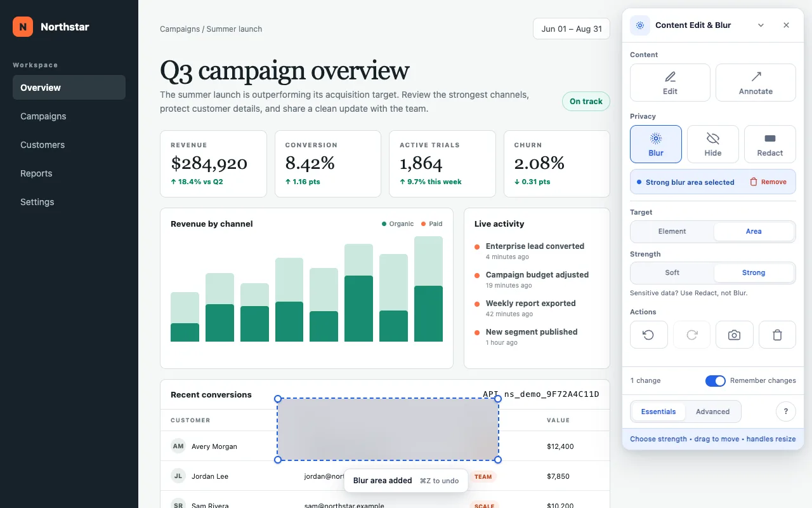Open Settings in the sidebar
The image size is (812, 508).
point(69,202)
